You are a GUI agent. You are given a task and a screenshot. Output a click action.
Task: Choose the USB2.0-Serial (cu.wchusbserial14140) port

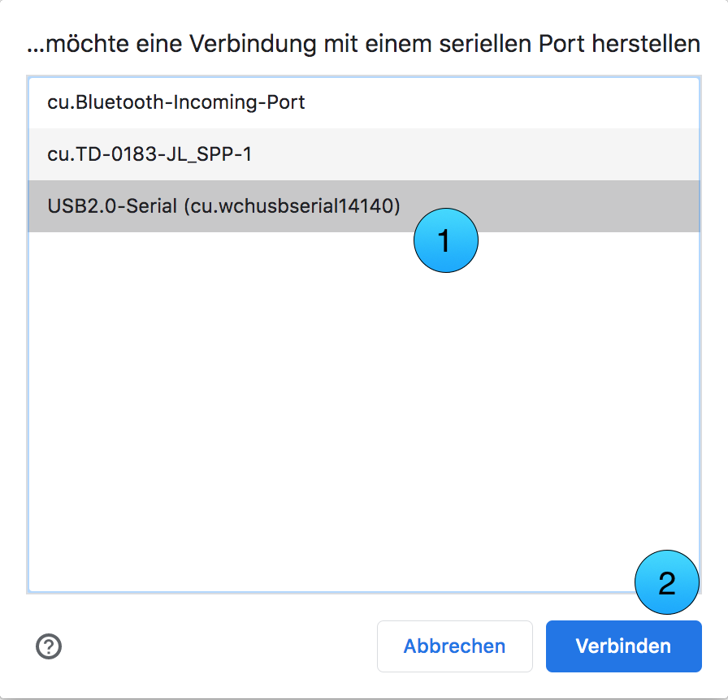pyautogui.click(x=364, y=206)
